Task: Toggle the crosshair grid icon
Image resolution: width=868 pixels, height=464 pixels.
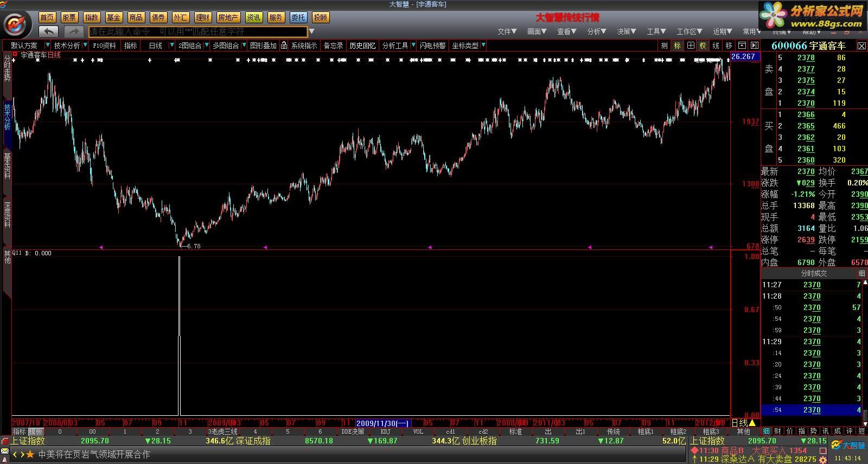Action: [x=690, y=46]
